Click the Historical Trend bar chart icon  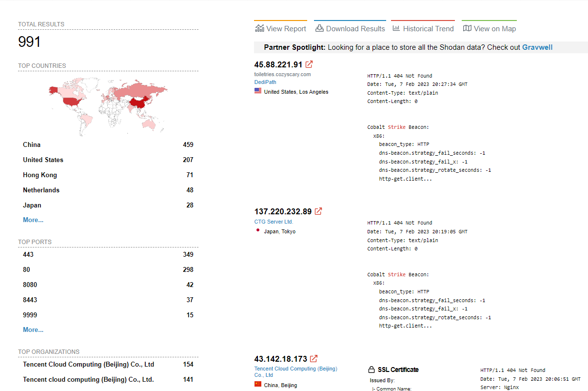tap(396, 28)
